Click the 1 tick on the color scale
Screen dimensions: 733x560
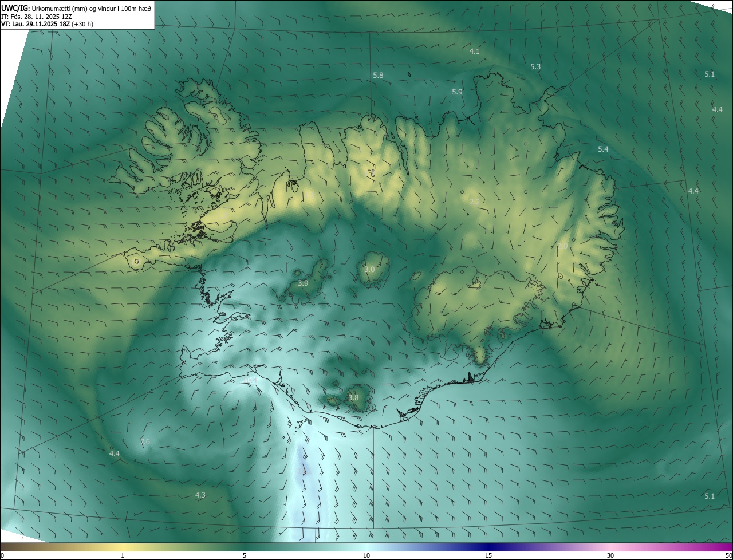click(123, 556)
